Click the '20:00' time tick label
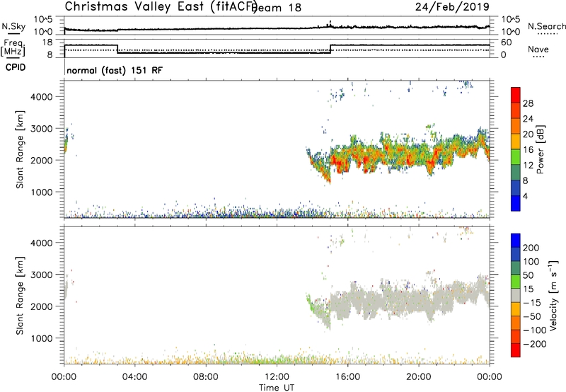 click(418, 377)
